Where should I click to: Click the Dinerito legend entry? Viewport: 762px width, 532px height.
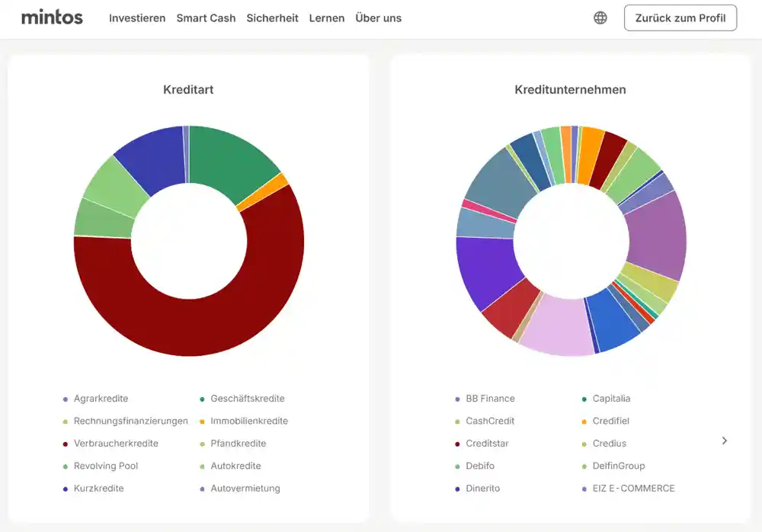[x=477, y=489]
